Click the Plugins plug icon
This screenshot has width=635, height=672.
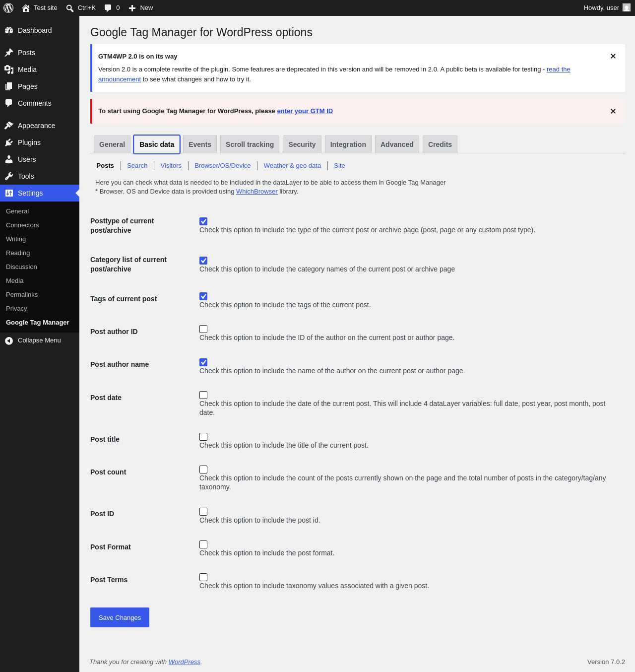pyautogui.click(x=9, y=142)
